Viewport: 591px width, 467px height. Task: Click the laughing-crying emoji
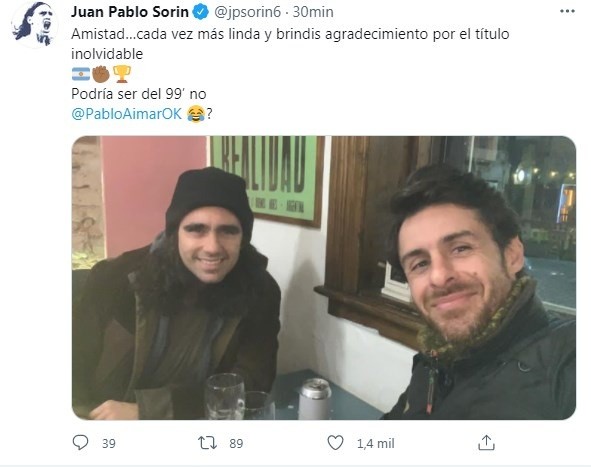click(x=196, y=114)
